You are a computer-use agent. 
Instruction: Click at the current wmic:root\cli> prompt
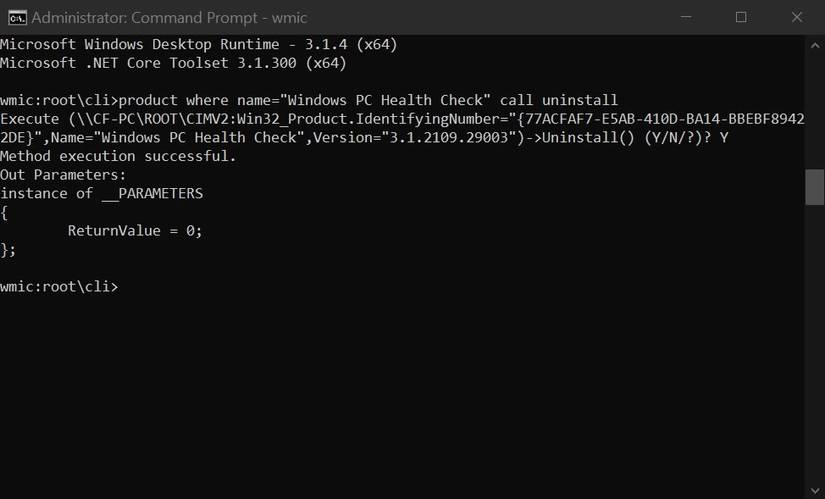(x=59, y=286)
